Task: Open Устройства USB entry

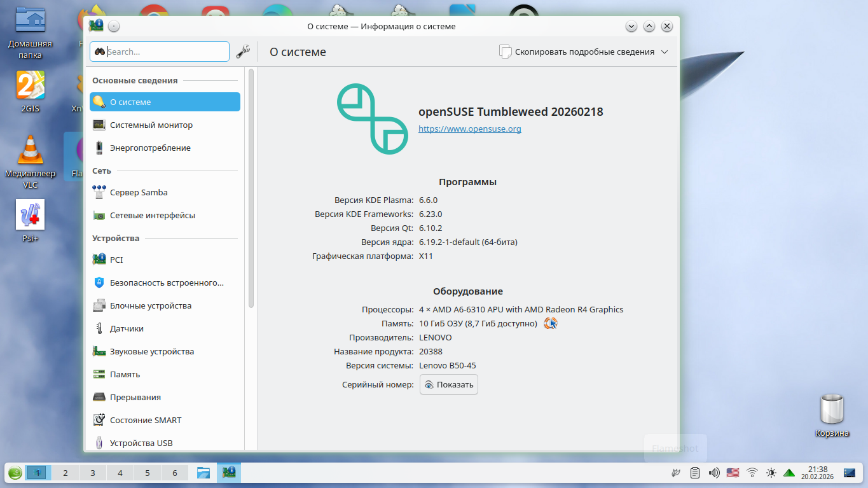Action: click(x=141, y=443)
